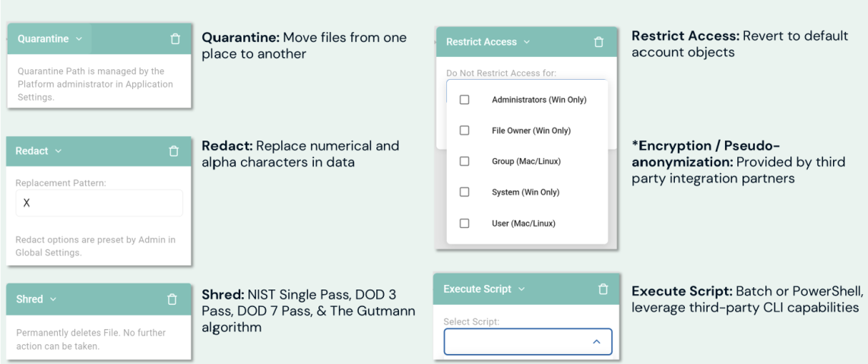This screenshot has width=868, height=364.
Task: Click the Replacement Pattern input field
Action: tap(99, 203)
